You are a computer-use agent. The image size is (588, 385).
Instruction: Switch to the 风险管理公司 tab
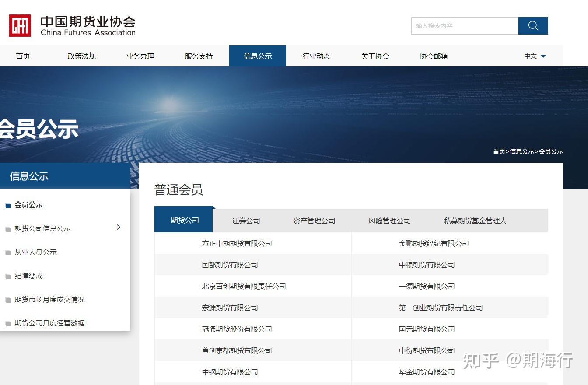pos(389,220)
